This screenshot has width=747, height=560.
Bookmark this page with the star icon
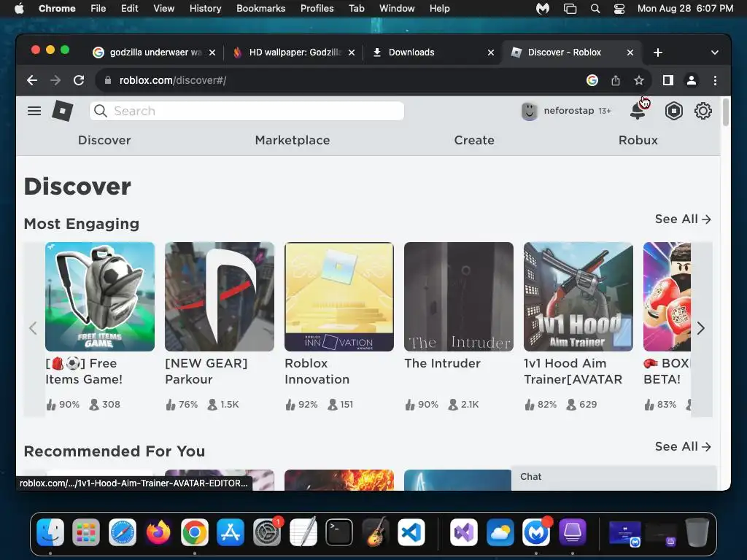639,80
